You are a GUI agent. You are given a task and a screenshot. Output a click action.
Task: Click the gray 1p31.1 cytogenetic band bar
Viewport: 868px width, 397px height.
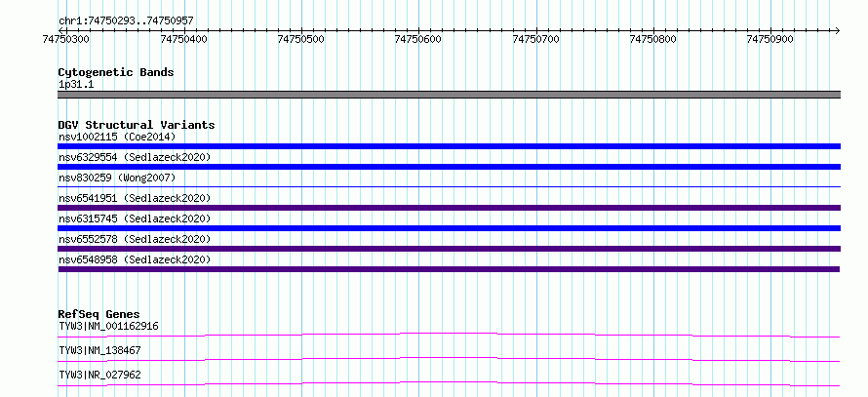click(x=449, y=95)
